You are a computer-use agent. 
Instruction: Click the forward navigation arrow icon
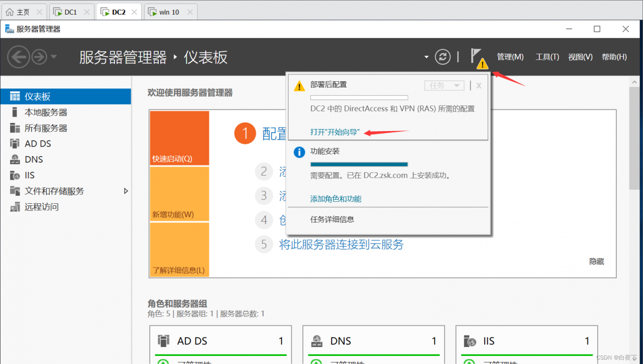[x=39, y=57]
